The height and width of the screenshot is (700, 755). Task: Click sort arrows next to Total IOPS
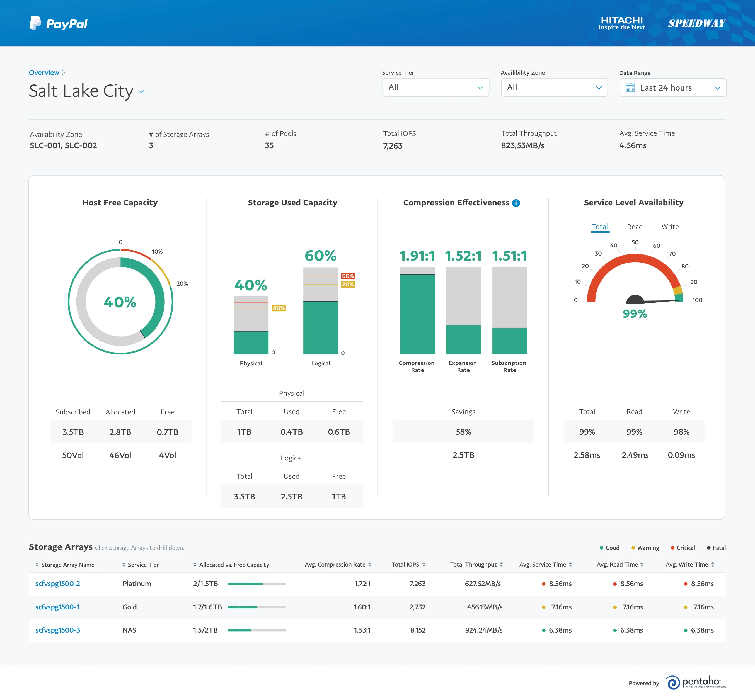pos(424,564)
